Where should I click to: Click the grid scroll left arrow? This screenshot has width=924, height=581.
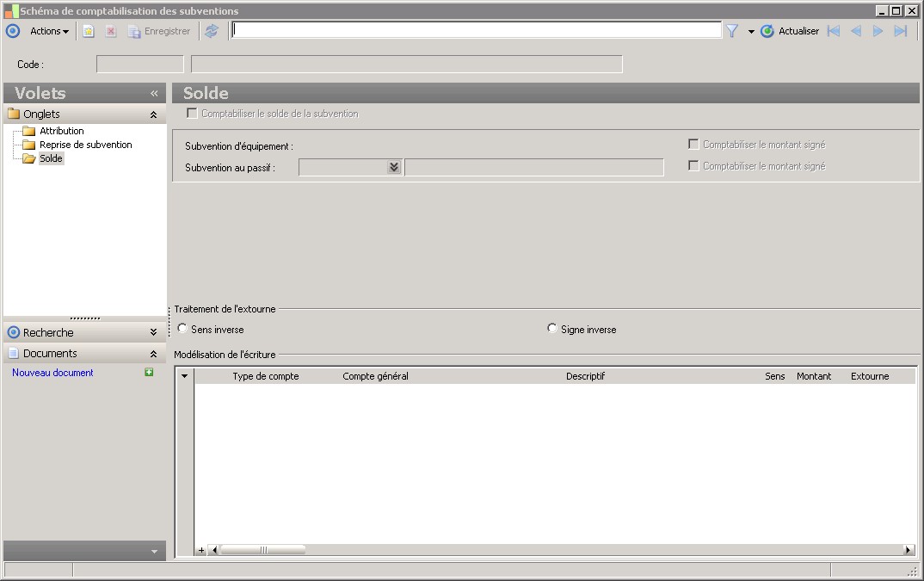tap(214, 550)
